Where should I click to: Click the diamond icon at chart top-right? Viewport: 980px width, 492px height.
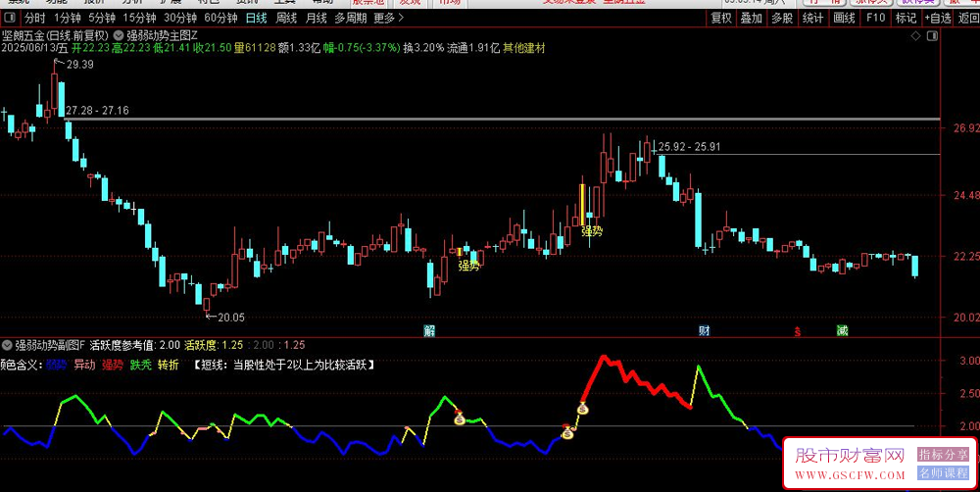(915, 35)
